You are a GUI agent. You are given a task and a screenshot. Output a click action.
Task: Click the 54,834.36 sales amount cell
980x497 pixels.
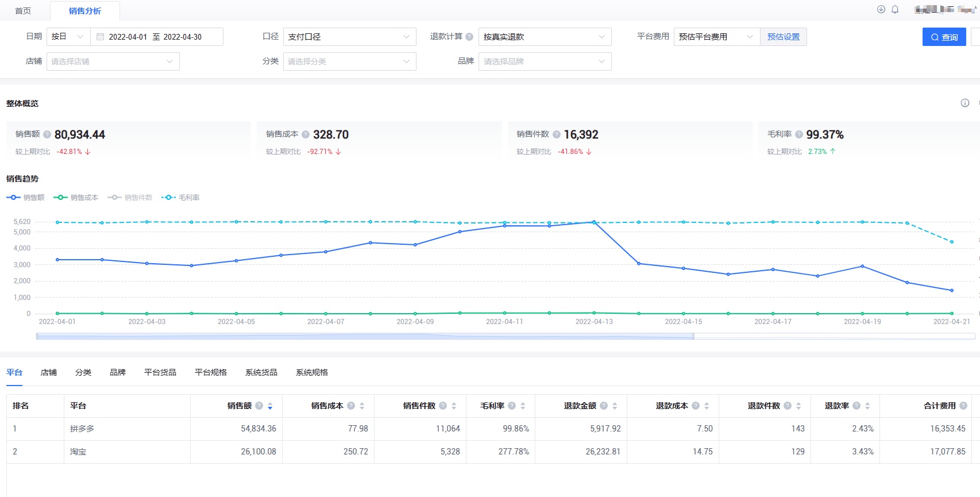pyautogui.click(x=237, y=429)
